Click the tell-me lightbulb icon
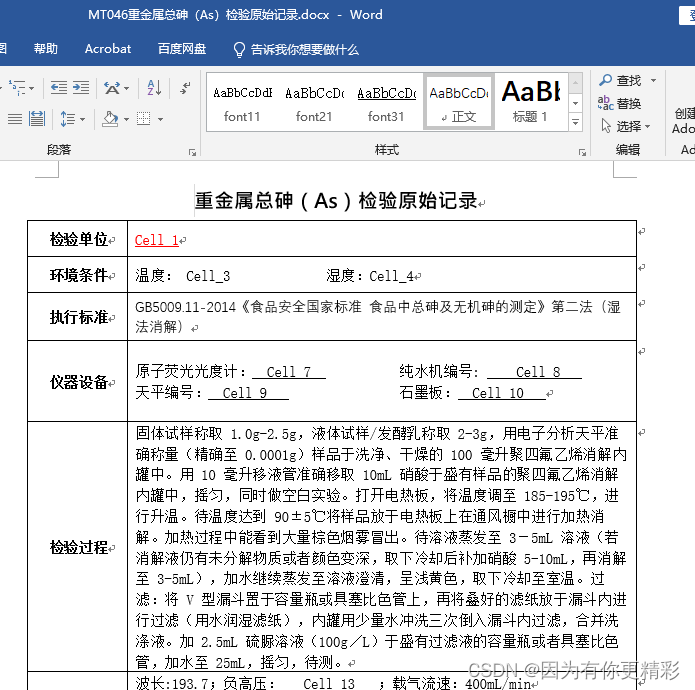The width and height of the screenshot is (695, 690). 239,50
